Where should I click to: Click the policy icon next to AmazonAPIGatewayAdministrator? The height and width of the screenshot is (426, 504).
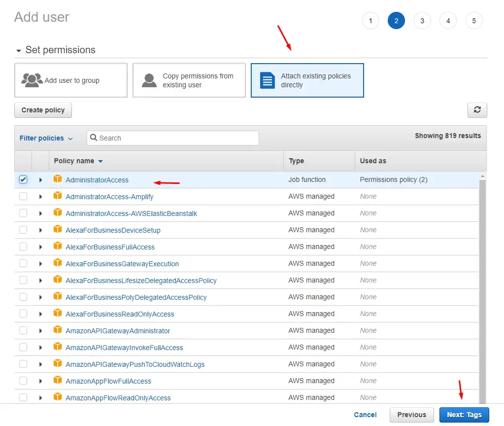[58, 330]
